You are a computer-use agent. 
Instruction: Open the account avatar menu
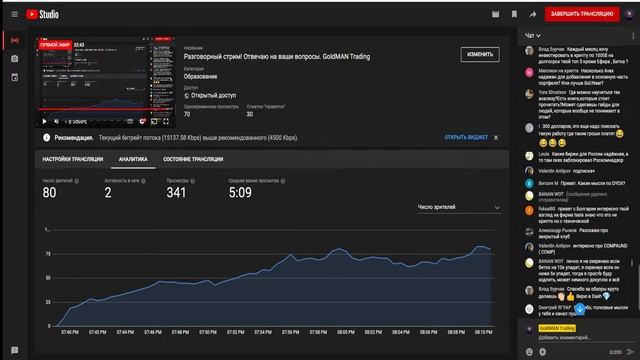pyautogui.click(x=629, y=14)
